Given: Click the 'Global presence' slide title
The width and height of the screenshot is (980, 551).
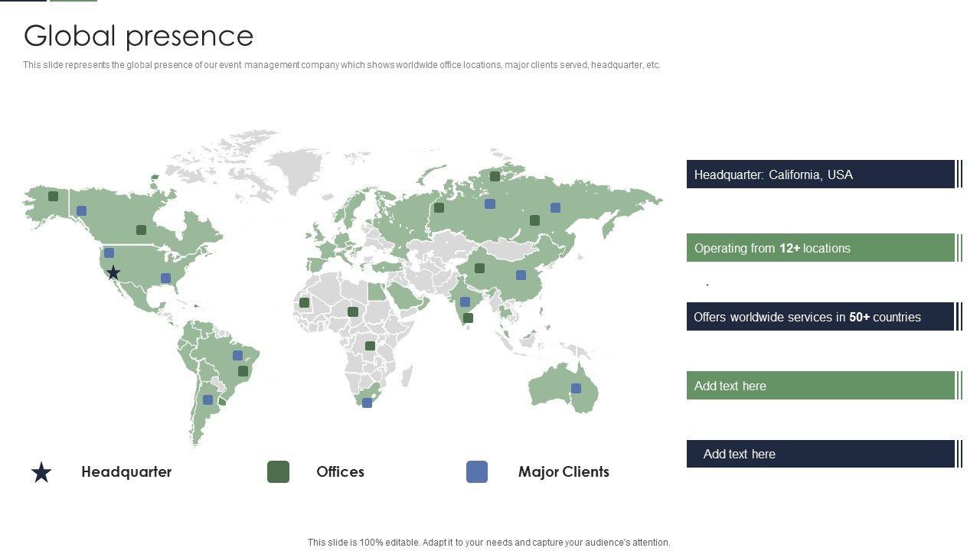Looking at the screenshot, I should tap(139, 36).
